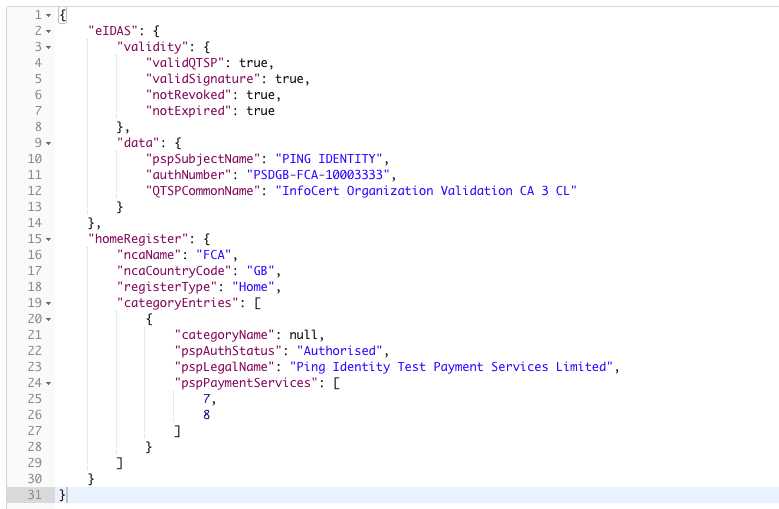
Task: Click line number 27 in the gutter
Action: 34,431
